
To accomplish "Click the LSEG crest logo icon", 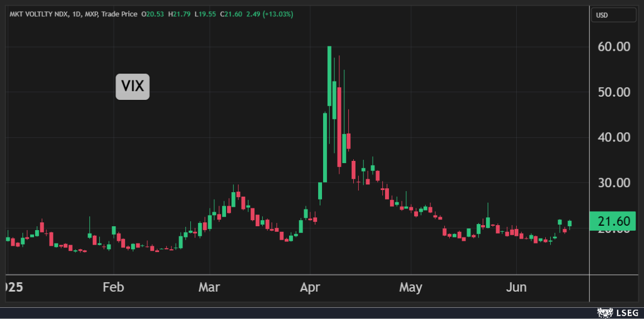I will pos(604,312).
